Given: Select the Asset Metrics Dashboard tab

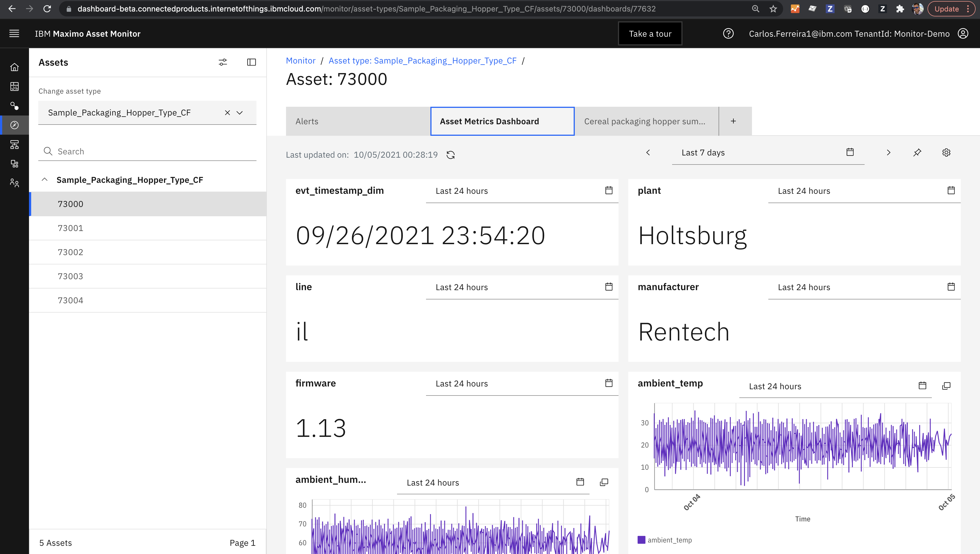Looking at the screenshot, I should (x=489, y=121).
